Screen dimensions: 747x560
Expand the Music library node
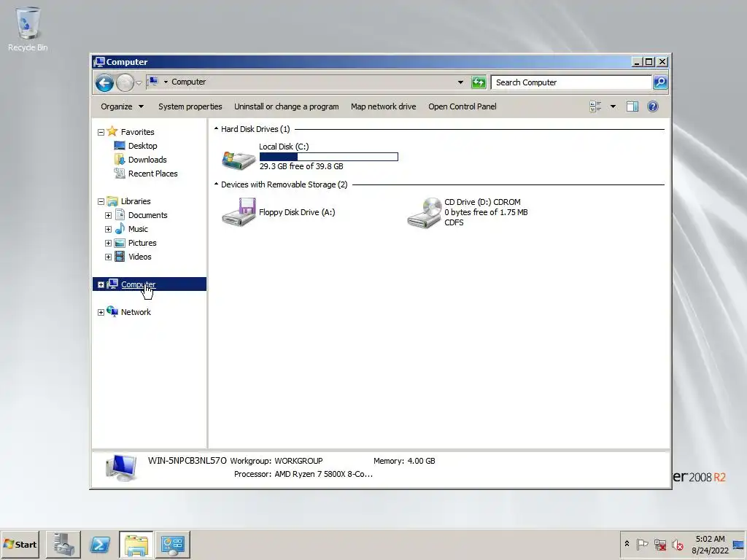[x=108, y=229]
